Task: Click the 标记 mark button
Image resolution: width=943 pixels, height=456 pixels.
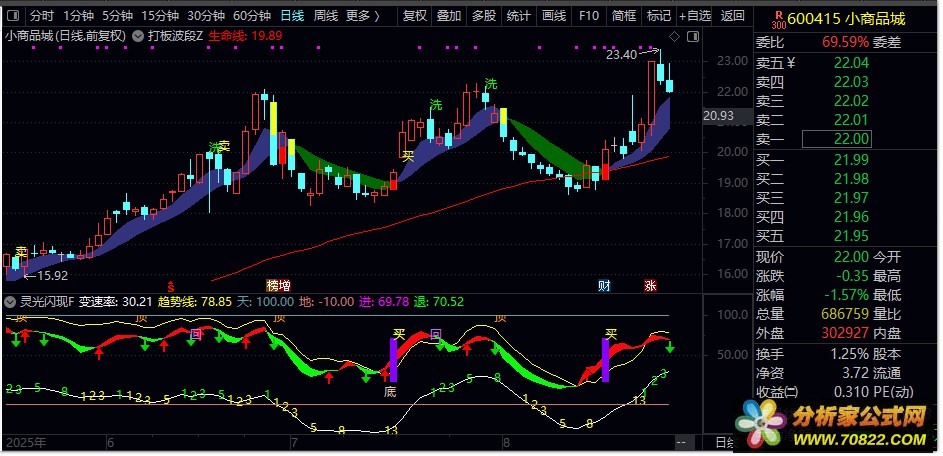Action: 659,16
